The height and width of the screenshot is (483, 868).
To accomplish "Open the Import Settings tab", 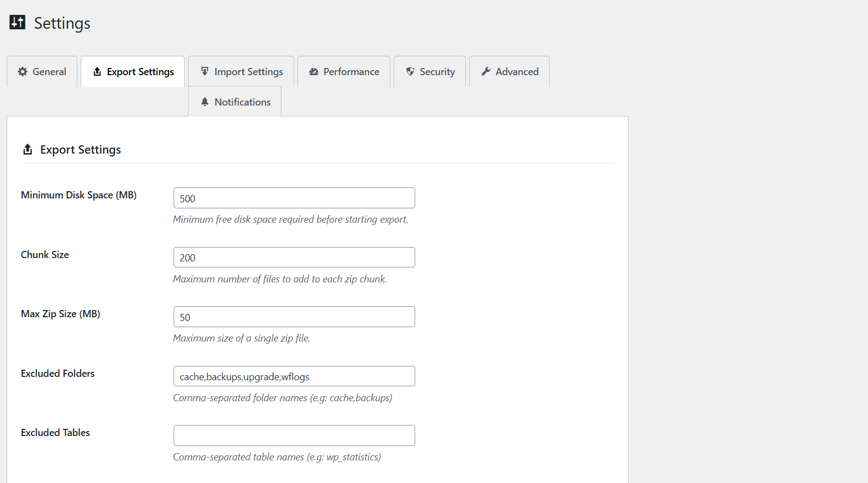I will pyautogui.click(x=248, y=72).
